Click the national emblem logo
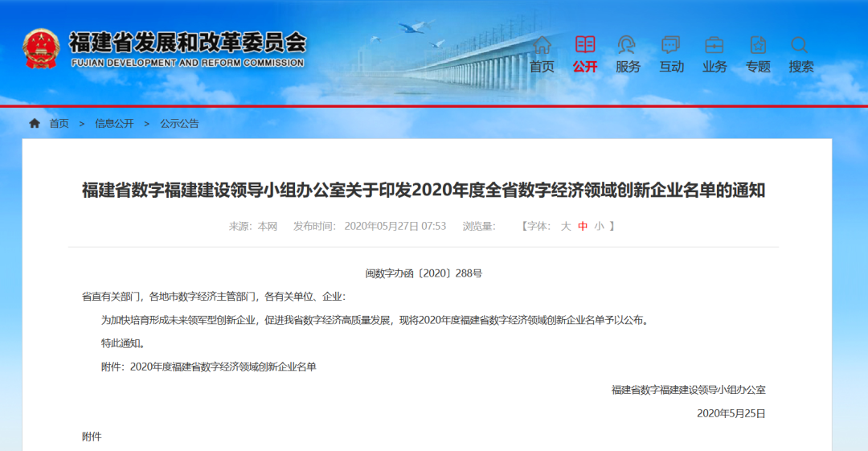 coord(40,48)
